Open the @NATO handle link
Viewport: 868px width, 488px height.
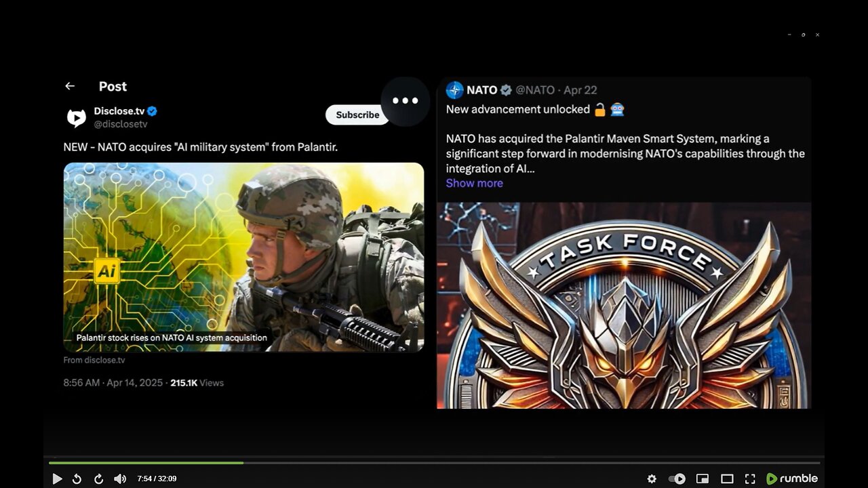pyautogui.click(x=535, y=90)
